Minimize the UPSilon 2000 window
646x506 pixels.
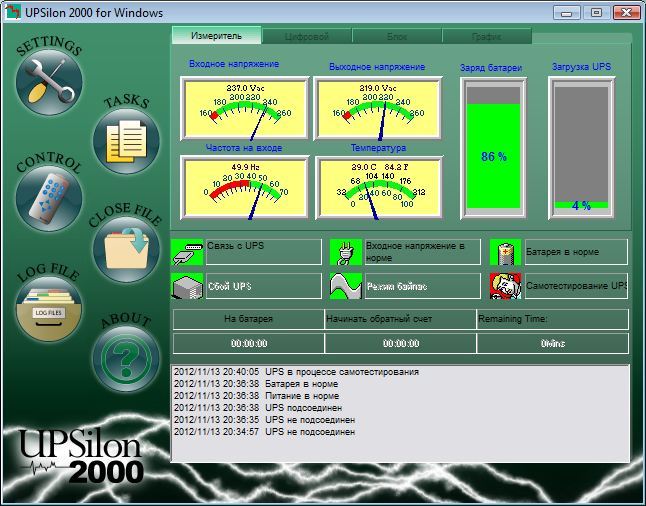click(567, 13)
